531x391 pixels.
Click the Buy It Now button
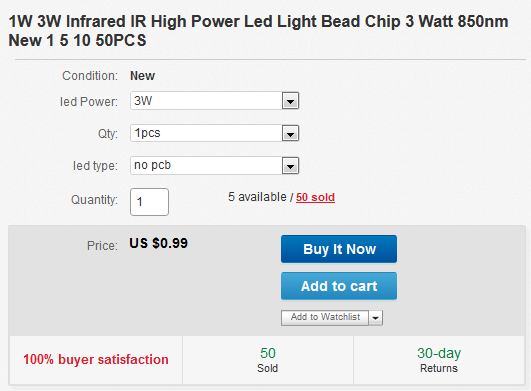click(339, 249)
